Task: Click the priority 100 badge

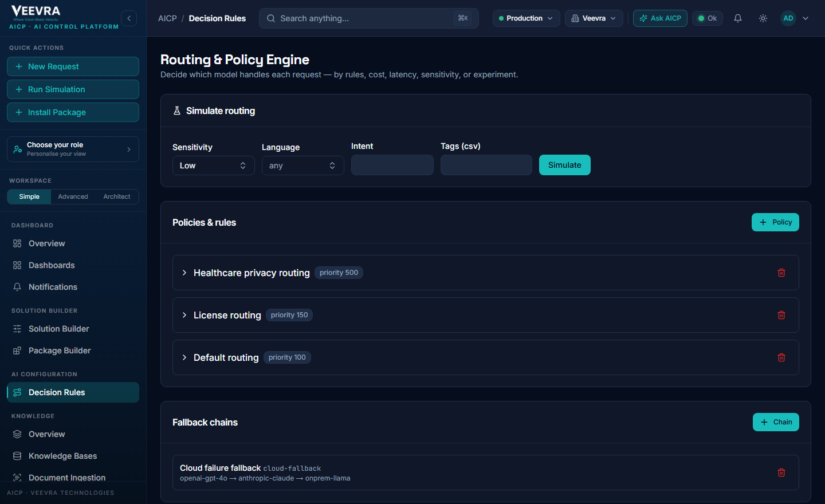Action: [x=287, y=357]
